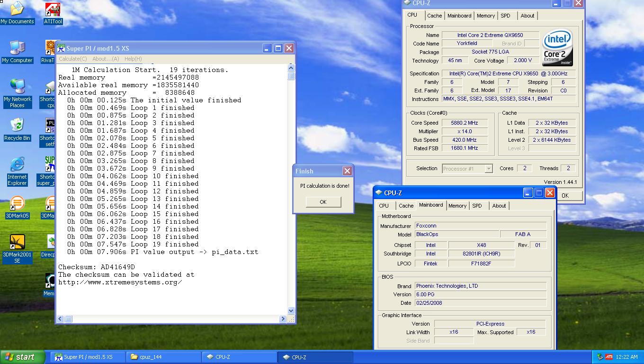
Task: Click the Code Name Yorkfield field
Action: click(x=467, y=43)
